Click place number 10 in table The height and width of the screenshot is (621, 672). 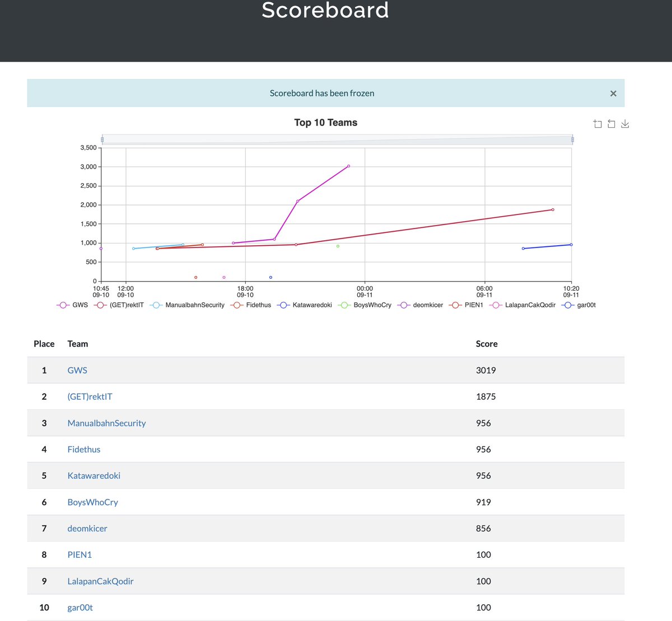click(44, 608)
